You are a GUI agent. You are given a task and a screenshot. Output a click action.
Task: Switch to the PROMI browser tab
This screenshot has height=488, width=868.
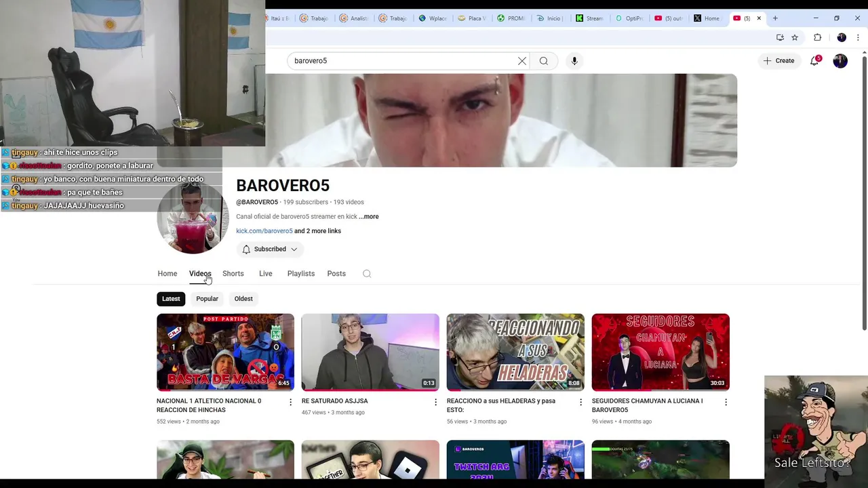[x=512, y=18]
